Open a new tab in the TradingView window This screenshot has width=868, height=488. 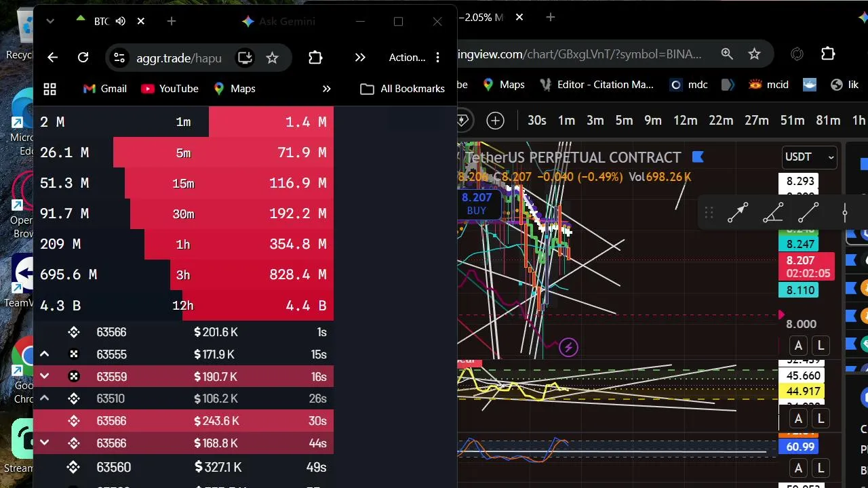point(551,17)
